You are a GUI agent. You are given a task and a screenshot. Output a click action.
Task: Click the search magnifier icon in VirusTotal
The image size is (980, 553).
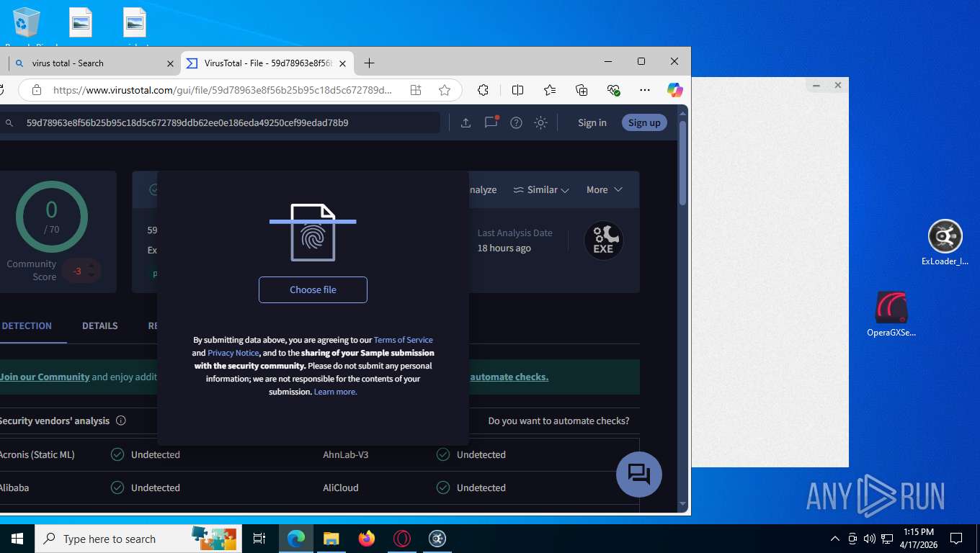[9, 123]
